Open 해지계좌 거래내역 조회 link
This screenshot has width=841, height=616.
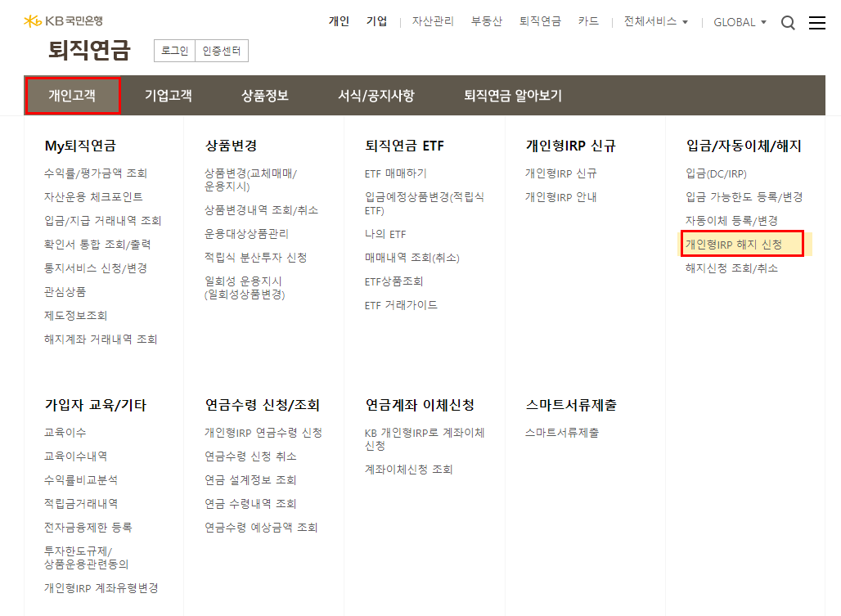tap(101, 339)
